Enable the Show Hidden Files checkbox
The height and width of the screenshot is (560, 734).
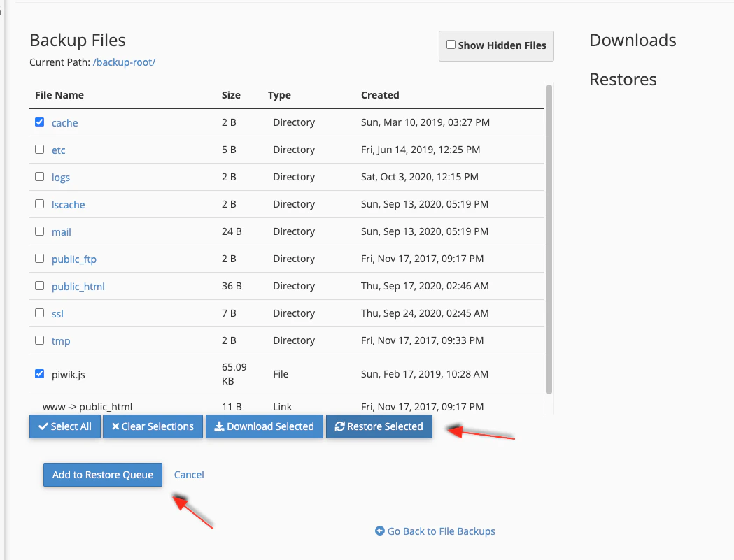(x=451, y=45)
